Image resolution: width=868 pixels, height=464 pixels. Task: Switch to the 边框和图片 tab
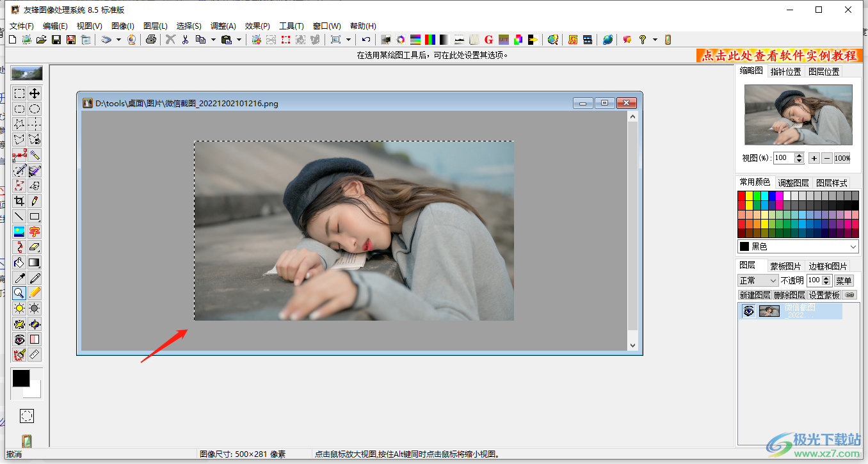828,266
